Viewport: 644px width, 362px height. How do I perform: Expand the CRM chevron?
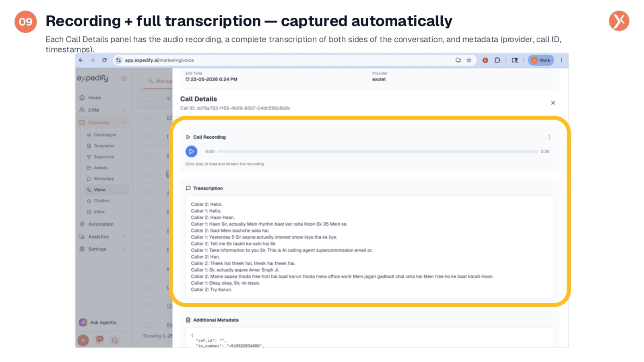tap(124, 110)
